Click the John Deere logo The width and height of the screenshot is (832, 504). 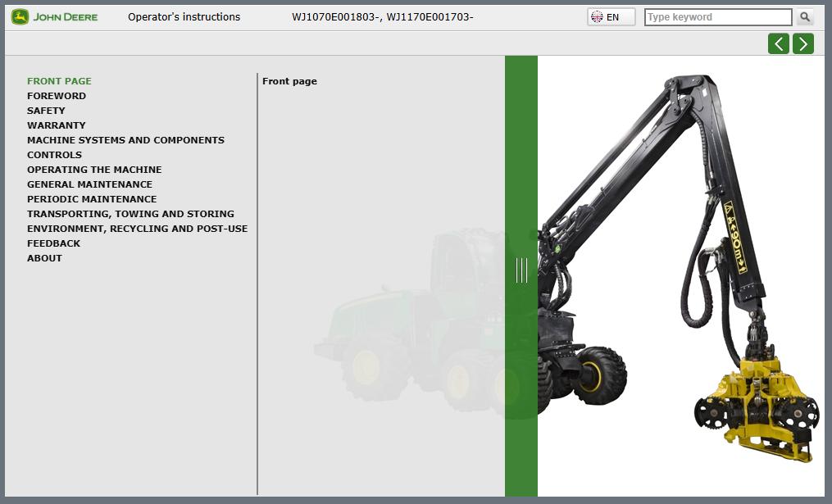(55, 17)
